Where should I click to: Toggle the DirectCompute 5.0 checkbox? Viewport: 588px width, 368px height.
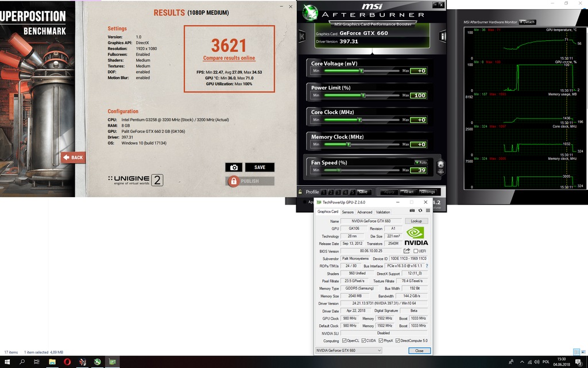(397, 340)
